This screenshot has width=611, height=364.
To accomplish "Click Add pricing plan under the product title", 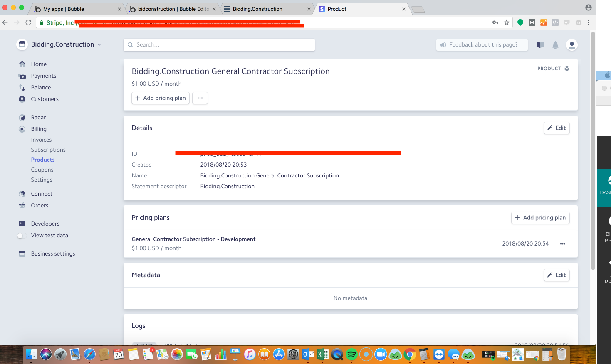I will 161,98.
